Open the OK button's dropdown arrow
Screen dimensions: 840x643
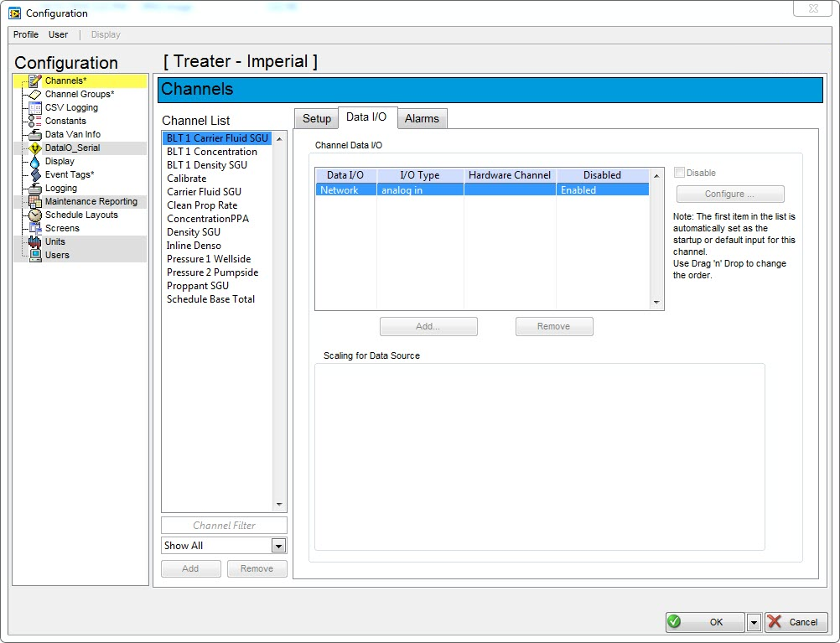click(753, 622)
